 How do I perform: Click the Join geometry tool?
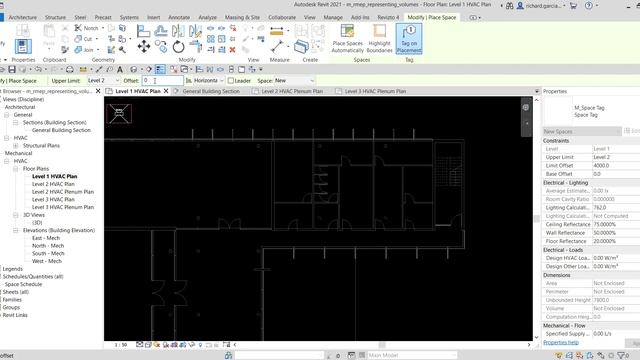pos(84,50)
